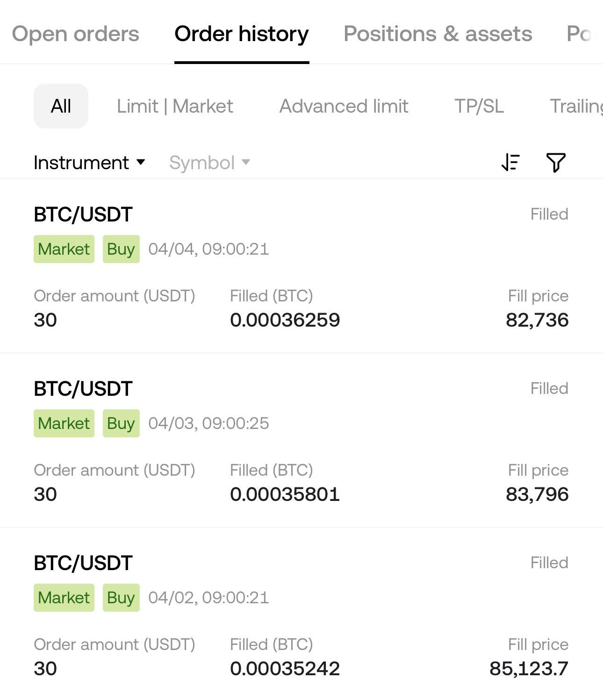This screenshot has height=700, width=603.
Task: Expand the Symbol dropdown
Action: tap(209, 163)
